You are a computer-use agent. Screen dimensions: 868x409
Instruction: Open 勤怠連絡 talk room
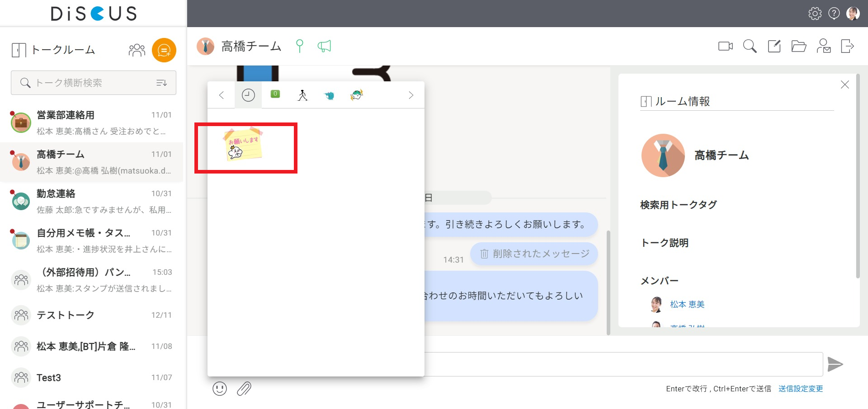click(x=92, y=202)
